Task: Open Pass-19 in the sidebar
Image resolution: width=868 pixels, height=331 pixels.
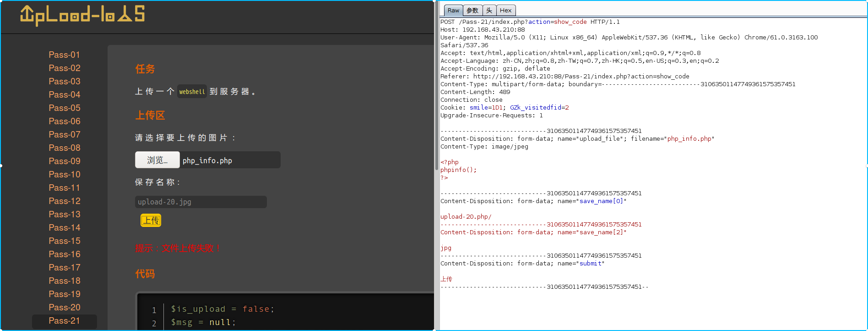Action: (x=65, y=294)
